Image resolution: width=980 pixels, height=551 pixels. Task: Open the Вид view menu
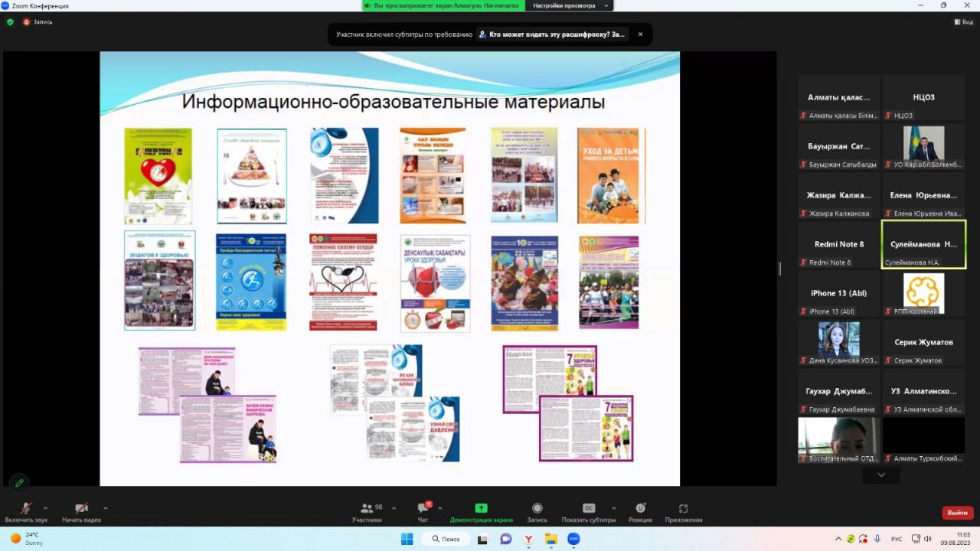[x=963, y=22]
